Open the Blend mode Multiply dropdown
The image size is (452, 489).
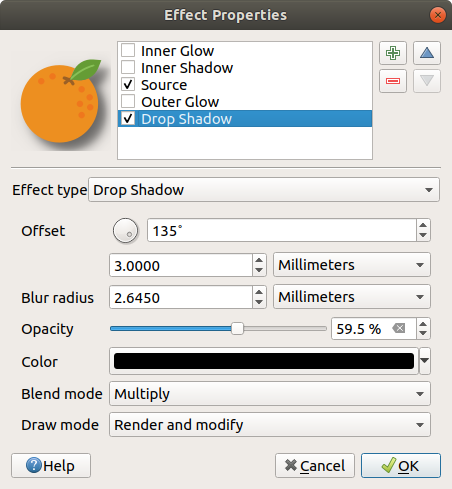click(270, 394)
